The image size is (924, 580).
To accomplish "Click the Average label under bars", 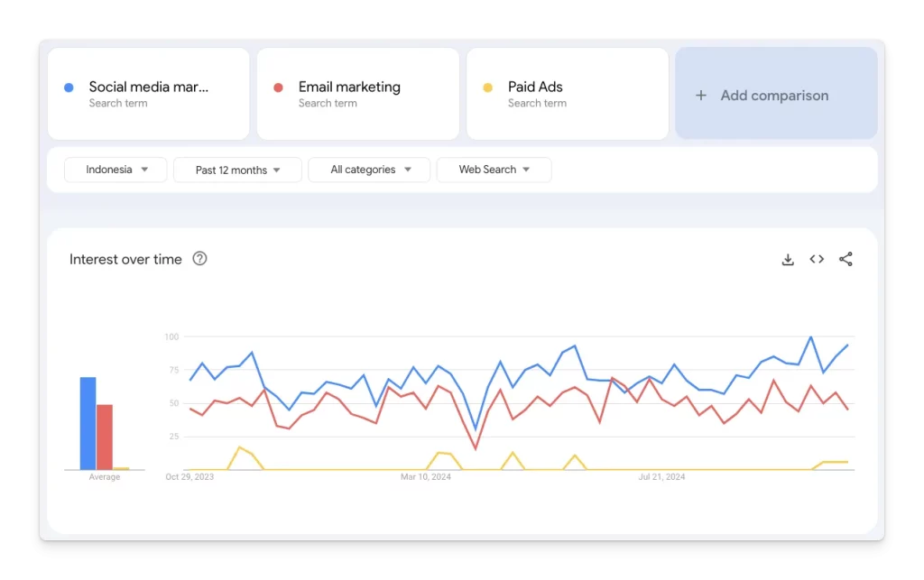I will click(105, 477).
